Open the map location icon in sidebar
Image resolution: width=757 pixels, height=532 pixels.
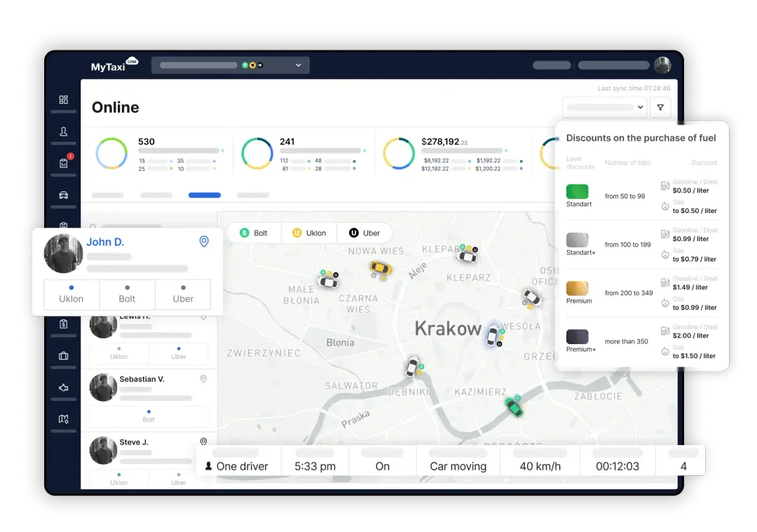click(63, 418)
